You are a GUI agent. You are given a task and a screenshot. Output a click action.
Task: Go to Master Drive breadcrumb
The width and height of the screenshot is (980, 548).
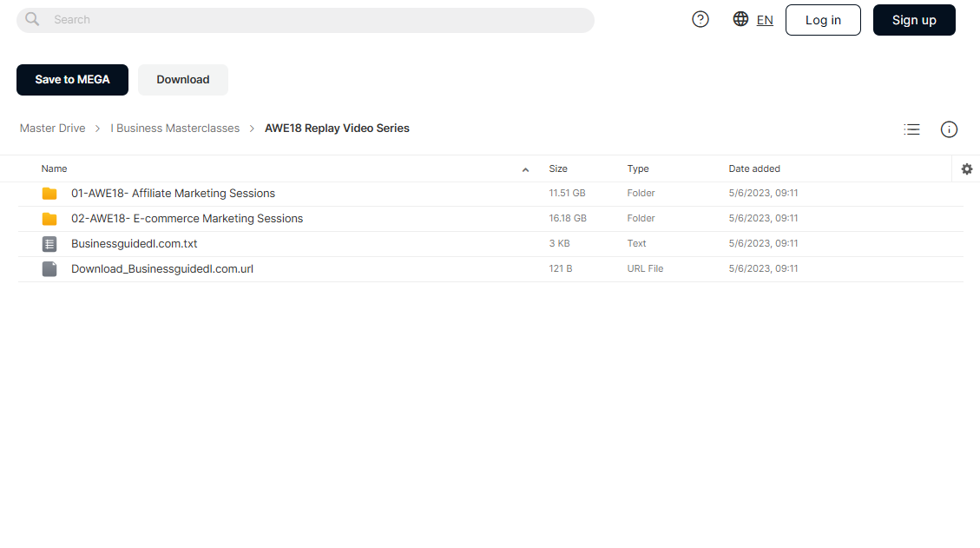tap(52, 129)
